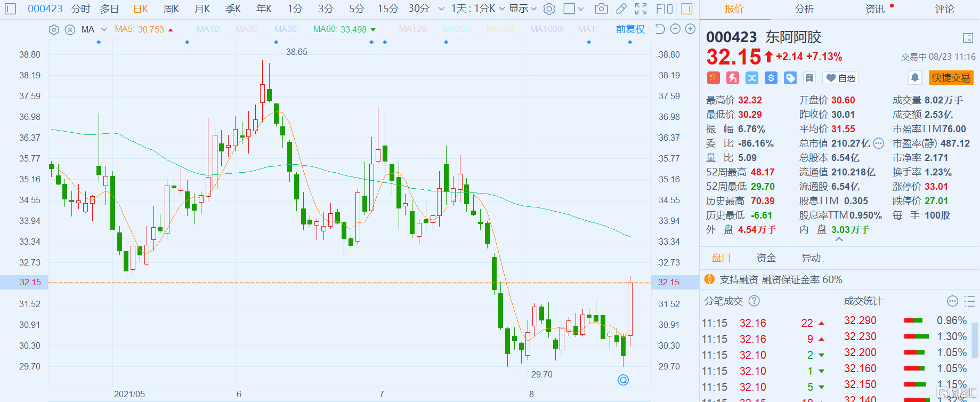Switch to 分时 intraday chart
This screenshot has width=980, height=402.
tap(81, 9)
